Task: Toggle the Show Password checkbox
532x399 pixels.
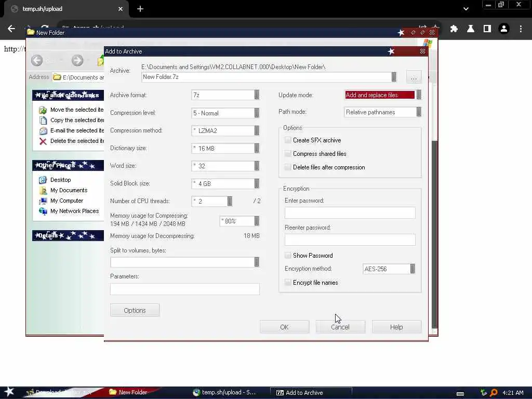Action: pyautogui.click(x=288, y=256)
